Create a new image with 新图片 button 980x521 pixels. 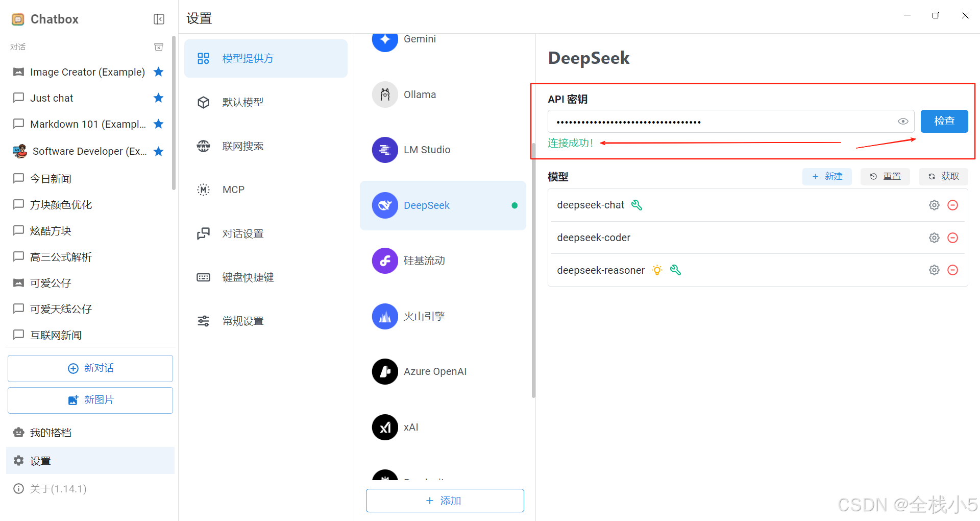(x=90, y=400)
